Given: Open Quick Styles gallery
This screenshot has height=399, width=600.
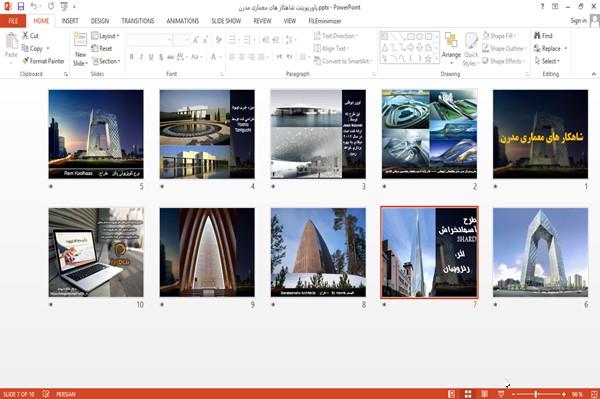Looking at the screenshot, I should [471, 49].
